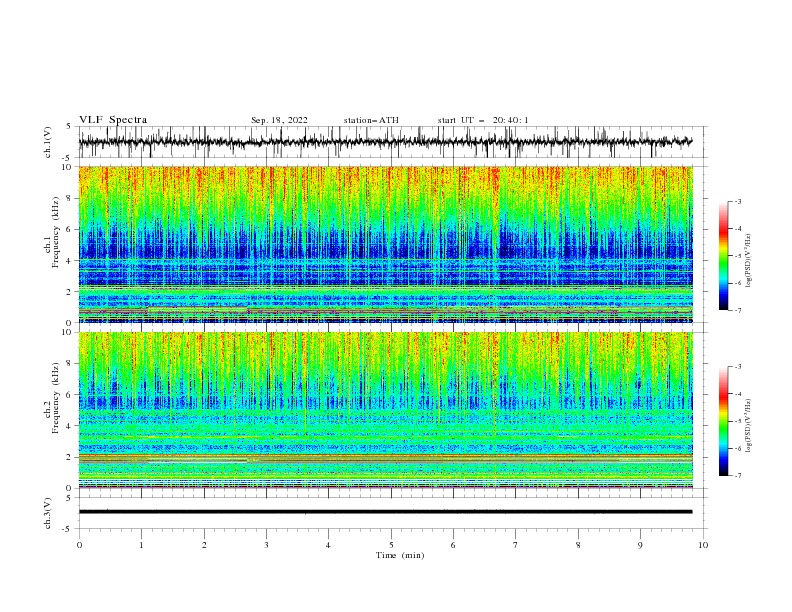Click the "-7" label on ch.2 color bar
This screenshot has width=792, height=612.
(738, 475)
